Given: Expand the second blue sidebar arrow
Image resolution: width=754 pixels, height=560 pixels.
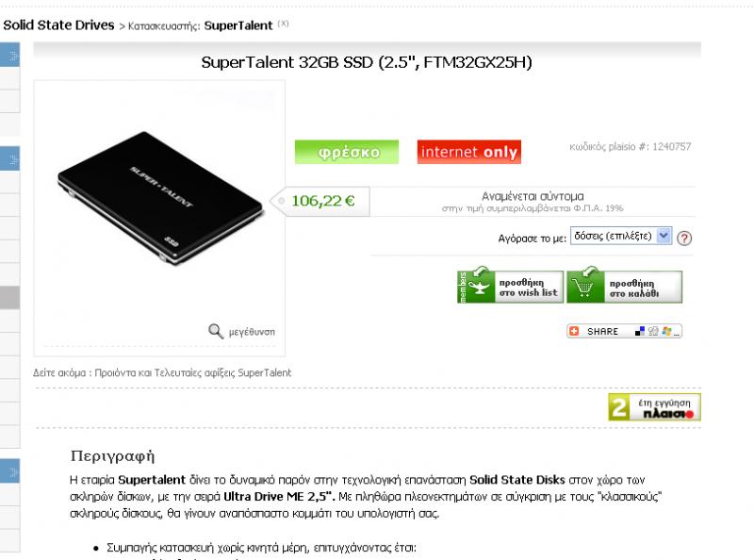Looking at the screenshot, I should [x=10, y=158].
